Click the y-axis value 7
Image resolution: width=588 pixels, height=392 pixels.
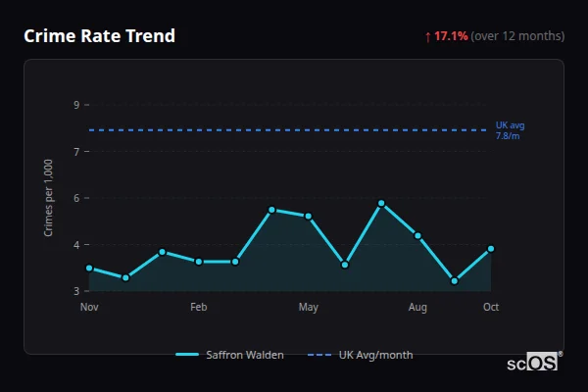click(76, 152)
